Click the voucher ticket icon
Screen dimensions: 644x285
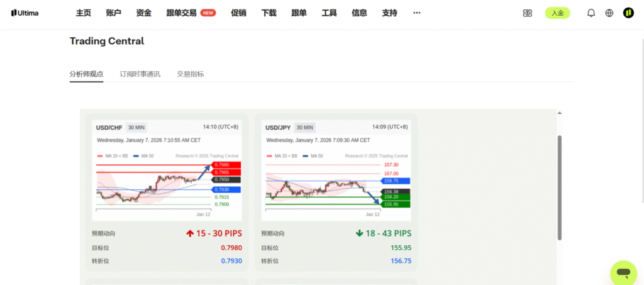point(528,13)
